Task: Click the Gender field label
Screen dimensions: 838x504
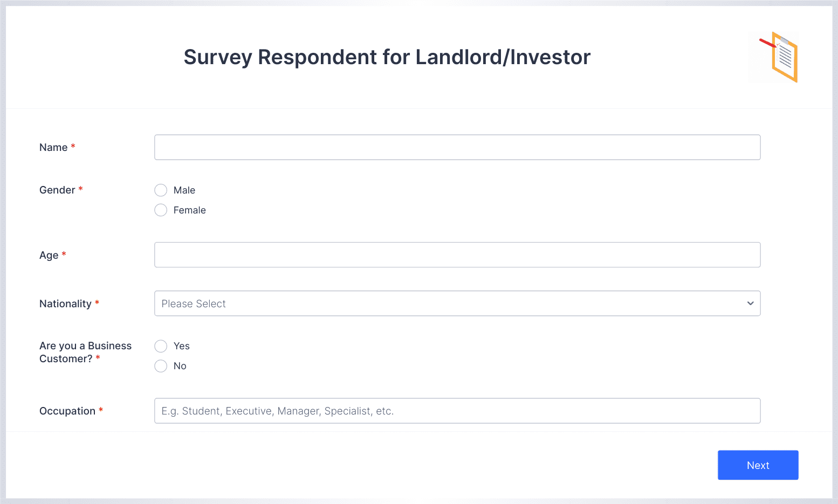Action: pyautogui.click(x=57, y=190)
